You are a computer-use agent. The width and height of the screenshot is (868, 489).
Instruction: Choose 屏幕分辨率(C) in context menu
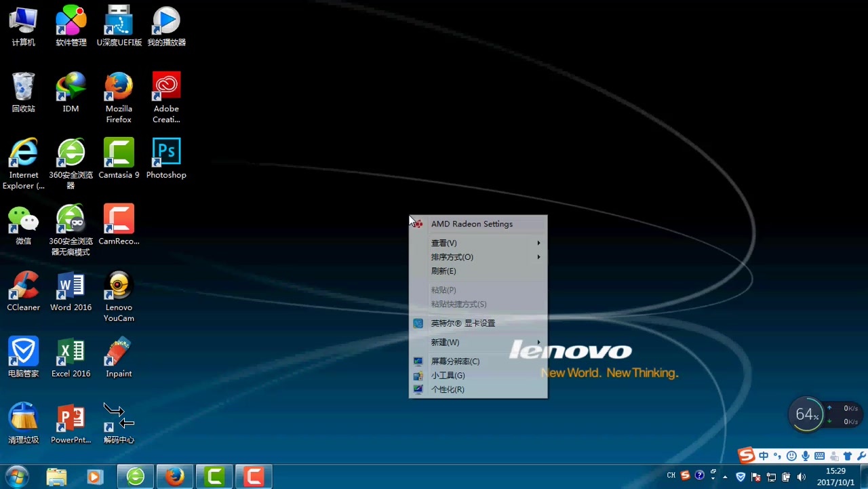[x=478, y=361]
